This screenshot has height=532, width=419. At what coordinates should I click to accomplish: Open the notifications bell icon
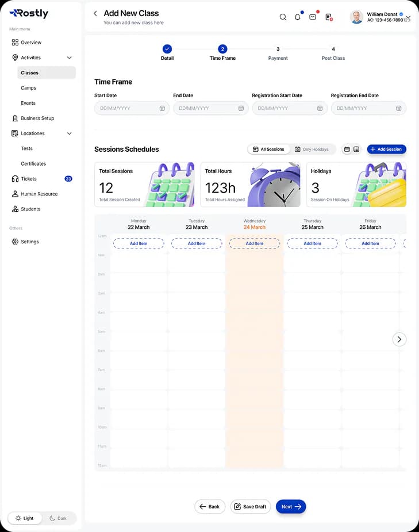coord(297,17)
